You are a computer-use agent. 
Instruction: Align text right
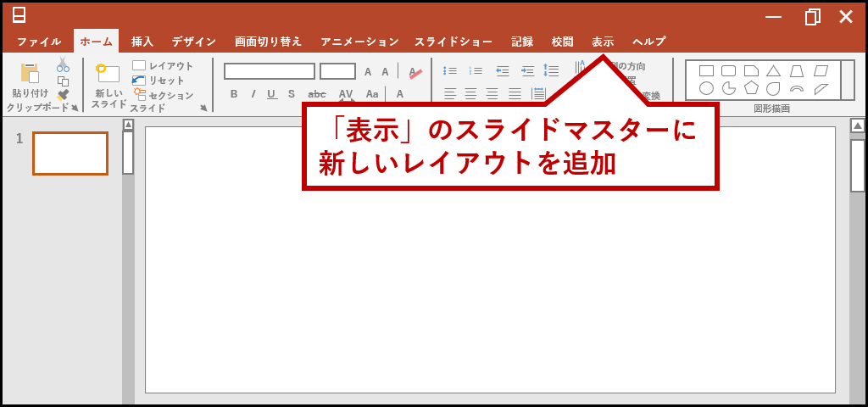tap(492, 93)
